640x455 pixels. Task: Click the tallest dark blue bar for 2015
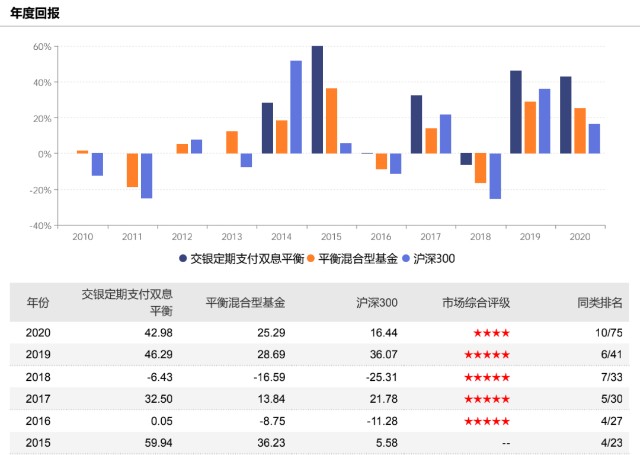(x=317, y=100)
